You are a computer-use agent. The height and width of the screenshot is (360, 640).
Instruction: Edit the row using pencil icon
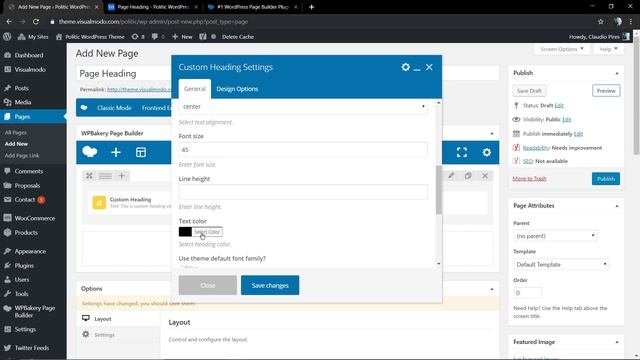[451, 176]
